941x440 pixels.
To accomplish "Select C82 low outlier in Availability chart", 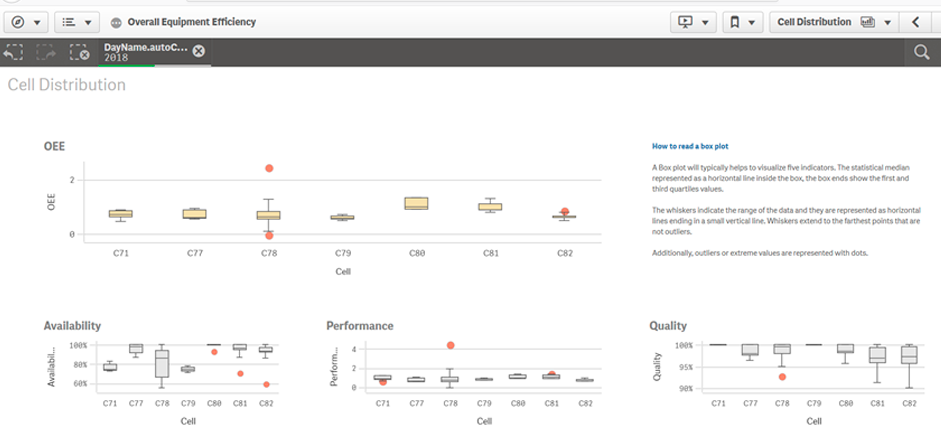I will (266, 384).
